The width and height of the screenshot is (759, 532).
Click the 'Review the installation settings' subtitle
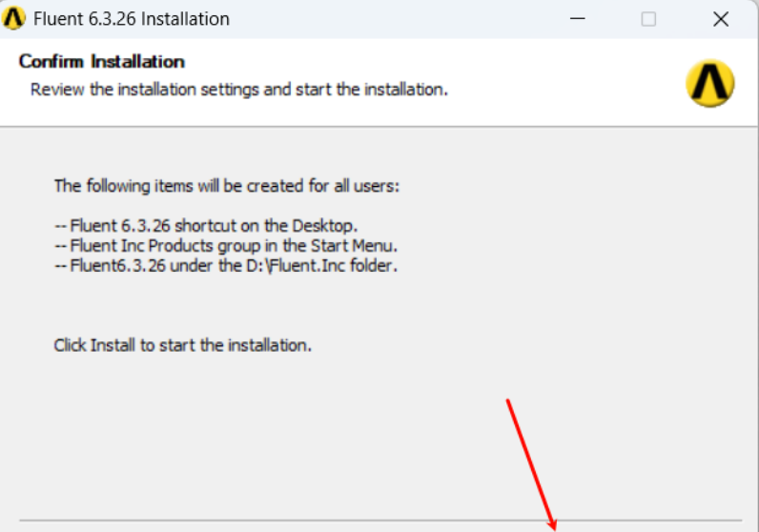click(238, 90)
